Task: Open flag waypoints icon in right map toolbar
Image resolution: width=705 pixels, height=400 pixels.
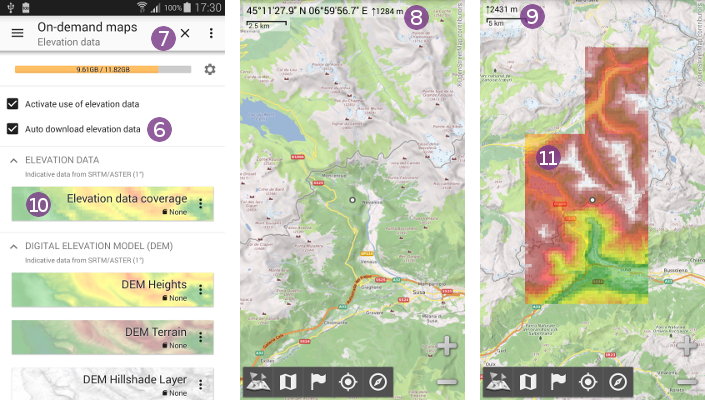Action: [558, 382]
